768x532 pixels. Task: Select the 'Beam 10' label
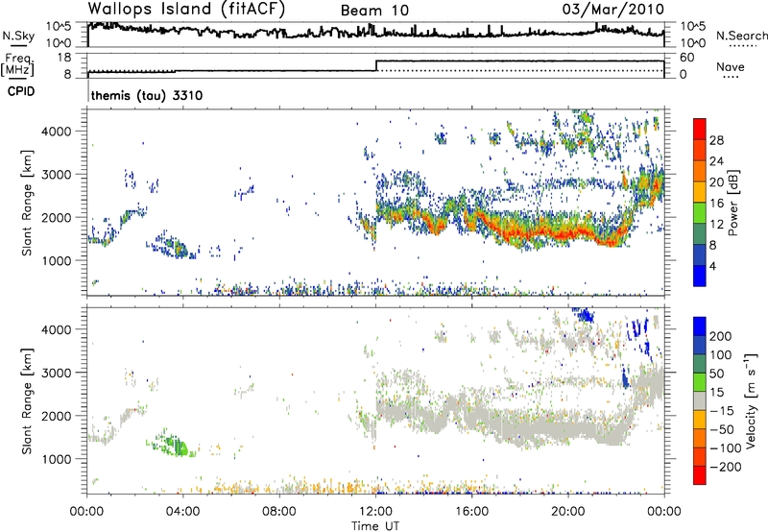(x=374, y=11)
